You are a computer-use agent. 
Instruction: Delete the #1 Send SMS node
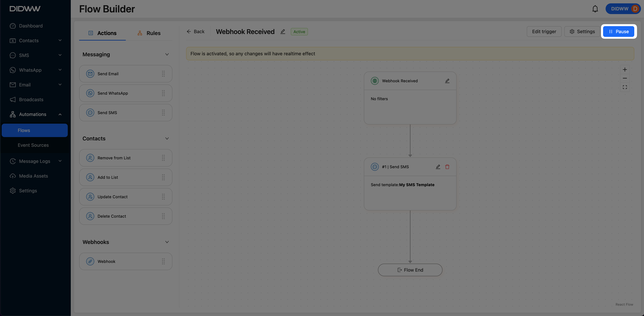coord(447,167)
